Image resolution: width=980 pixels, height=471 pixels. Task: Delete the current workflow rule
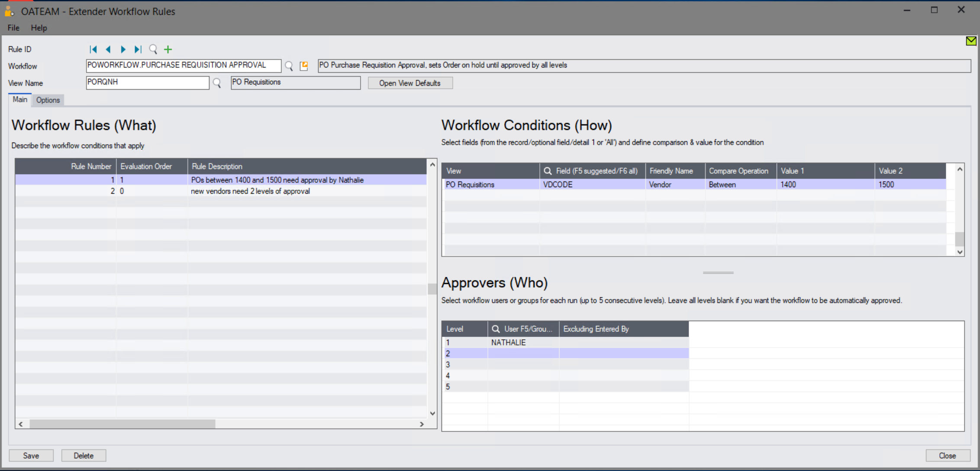point(84,455)
